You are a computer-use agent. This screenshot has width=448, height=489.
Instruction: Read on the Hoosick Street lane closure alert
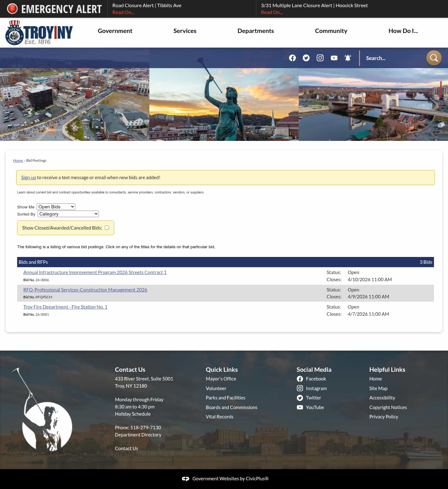click(272, 12)
